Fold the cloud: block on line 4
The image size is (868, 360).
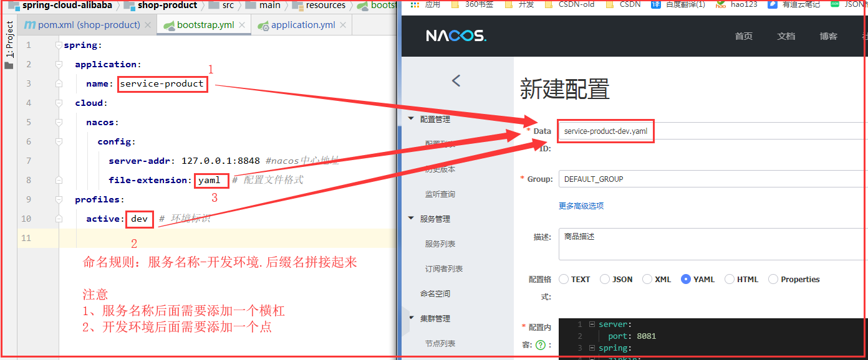[59, 103]
